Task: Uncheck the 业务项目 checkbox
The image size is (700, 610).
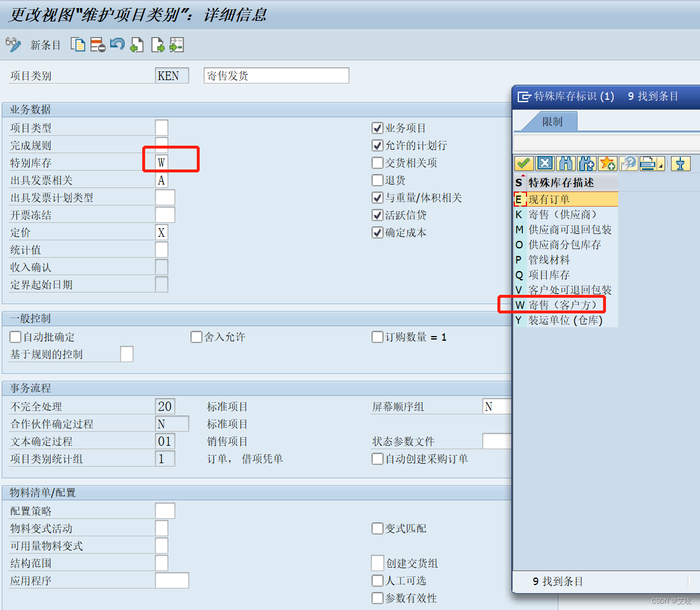Action: point(377,128)
